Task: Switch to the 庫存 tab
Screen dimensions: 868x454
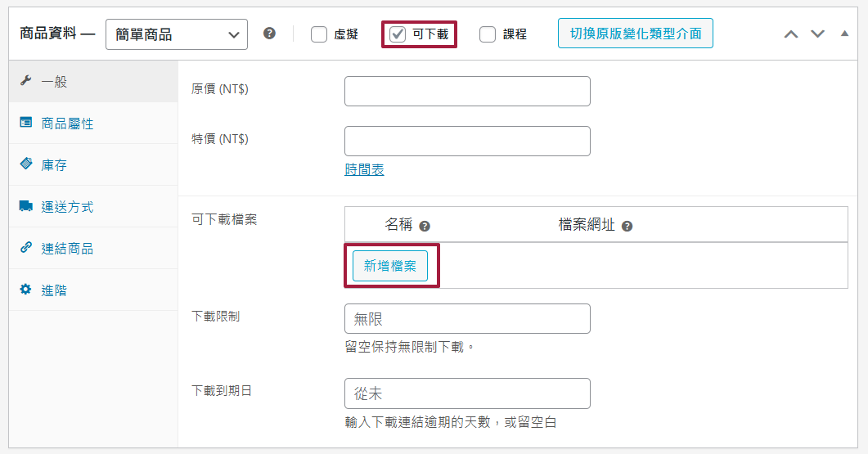Action: click(54, 165)
